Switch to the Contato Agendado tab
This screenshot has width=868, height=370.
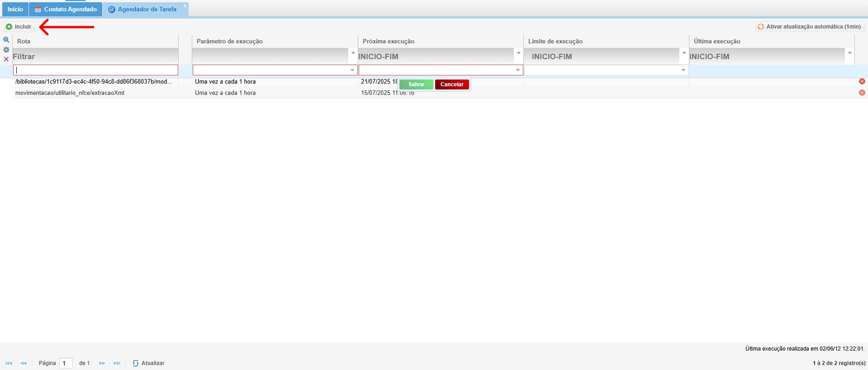[66, 9]
